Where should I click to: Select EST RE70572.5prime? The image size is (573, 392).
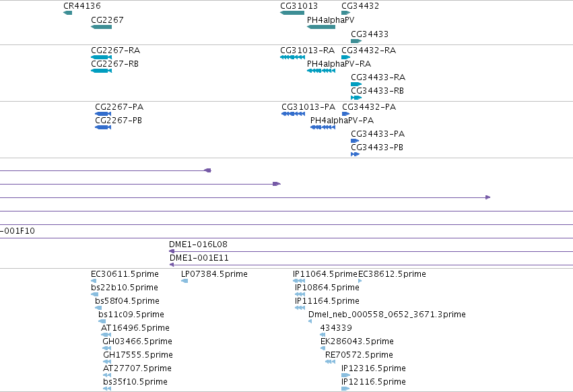point(360,355)
